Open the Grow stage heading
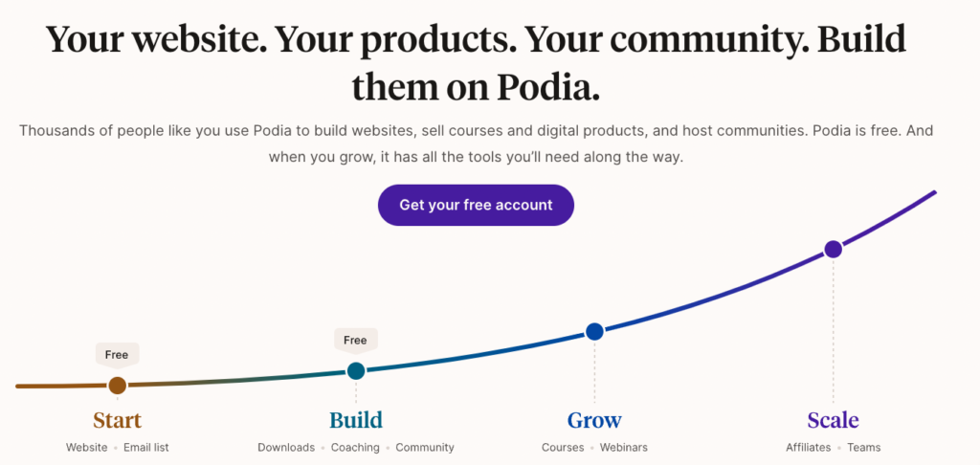Image resolution: width=980 pixels, height=465 pixels. coord(594,420)
